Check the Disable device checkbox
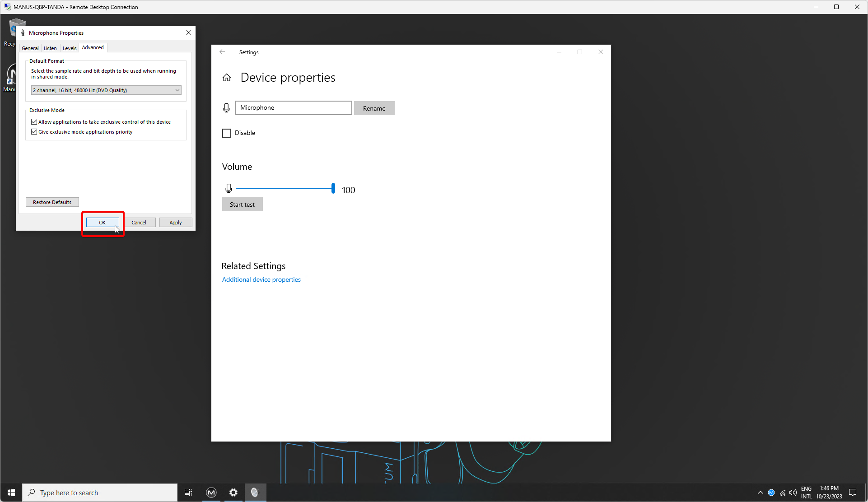Viewport: 868px width, 502px height. click(227, 133)
